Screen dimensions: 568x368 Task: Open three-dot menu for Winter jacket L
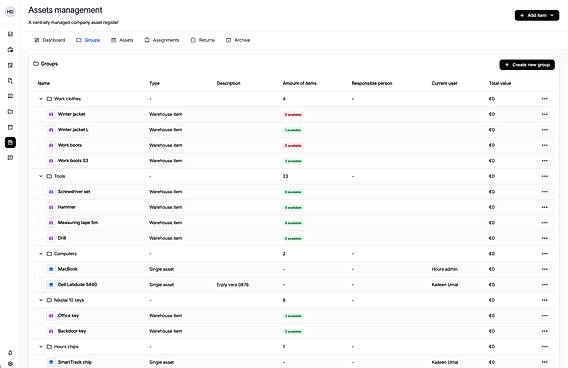[544, 130]
